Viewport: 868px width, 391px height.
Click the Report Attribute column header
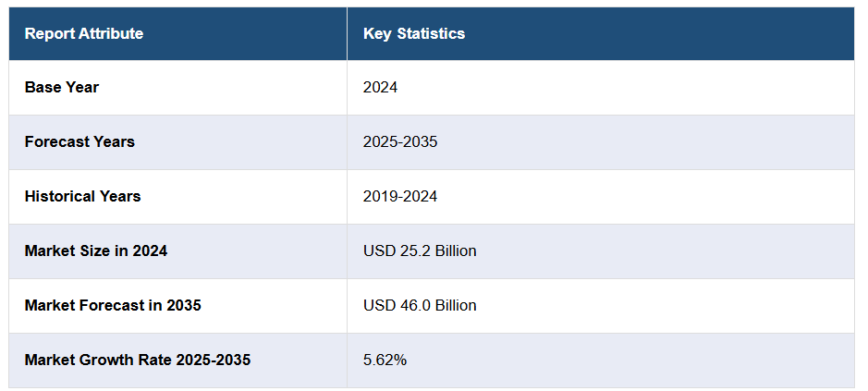84,34
